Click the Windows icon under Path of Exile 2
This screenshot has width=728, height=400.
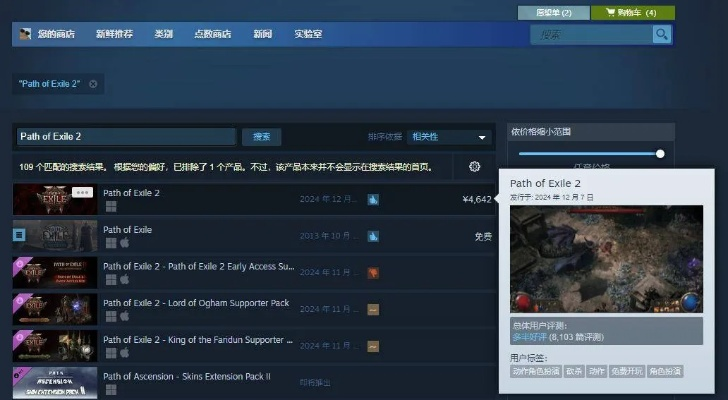(111, 206)
